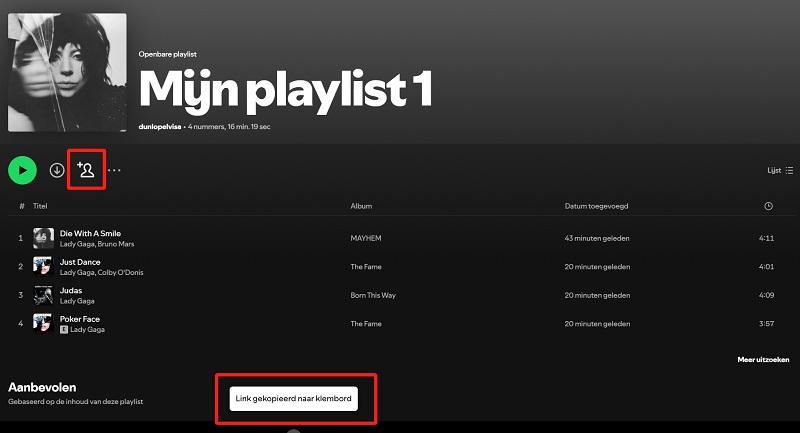
Task: Play the Mijn playlist 1 playlist
Action: click(x=22, y=170)
